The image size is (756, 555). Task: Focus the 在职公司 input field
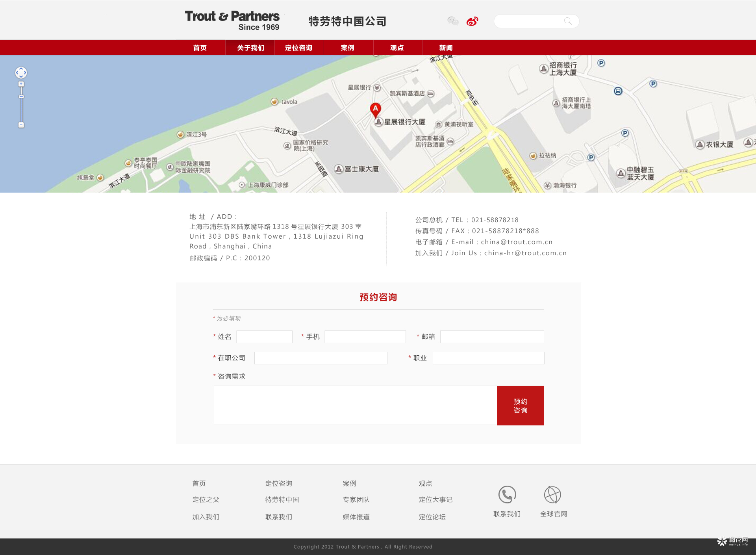point(321,358)
